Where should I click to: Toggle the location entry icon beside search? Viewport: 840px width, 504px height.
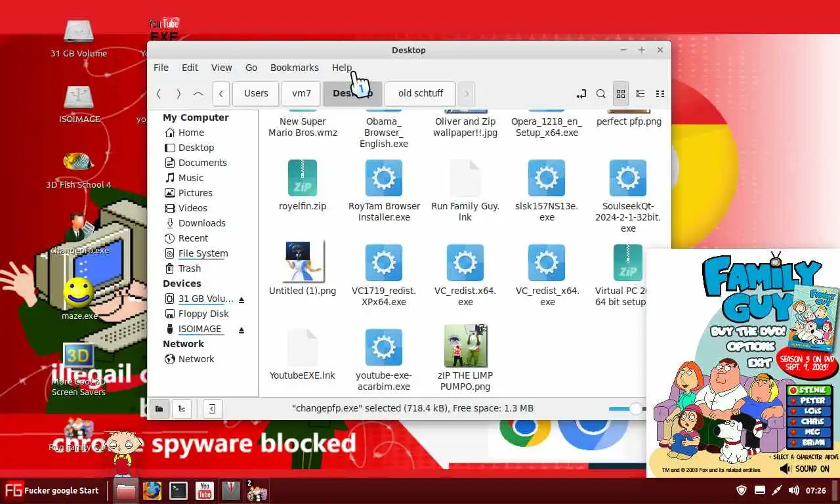(581, 94)
